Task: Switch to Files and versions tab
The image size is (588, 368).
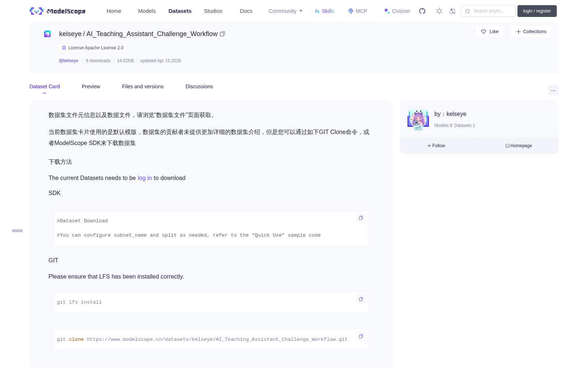Action: tap(143, 86)
